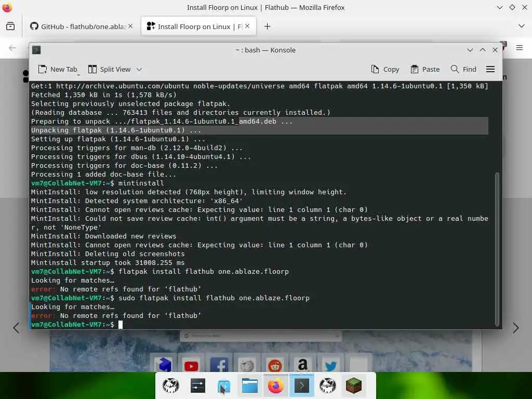This screenshot has width=532, height=399.
Task: Close the Install Floorp tab
Action: point(247,26)
